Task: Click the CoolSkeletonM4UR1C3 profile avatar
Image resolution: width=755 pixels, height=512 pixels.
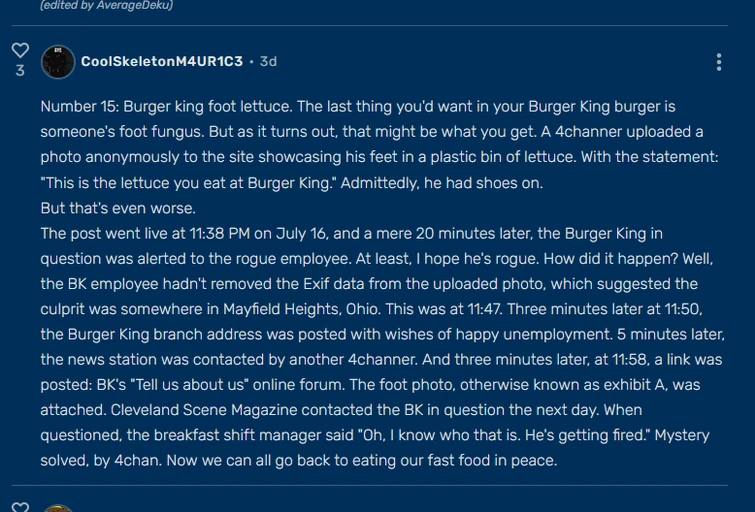Action: (x=58, y=62)
